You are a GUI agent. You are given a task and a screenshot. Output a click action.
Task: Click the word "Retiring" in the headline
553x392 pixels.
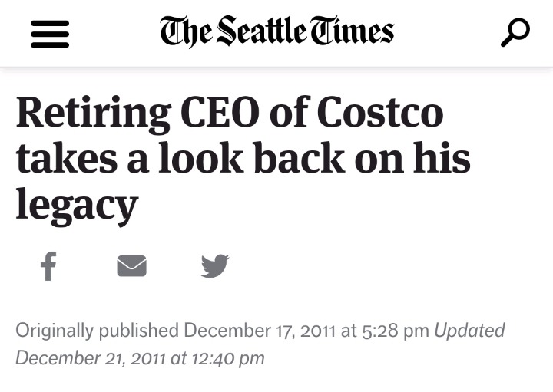[93, 114]
